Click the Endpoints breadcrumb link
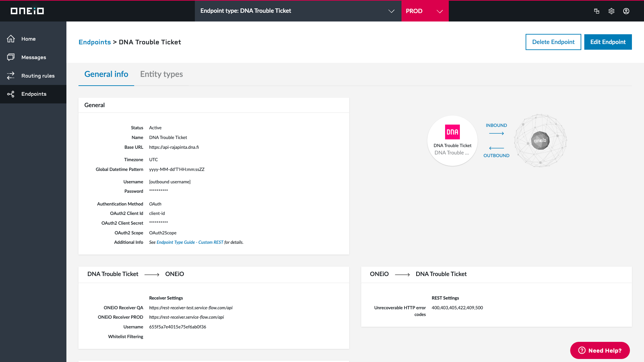Image resolution: width=644 pixels, height=362 pixels. click(x=95, y=42)
